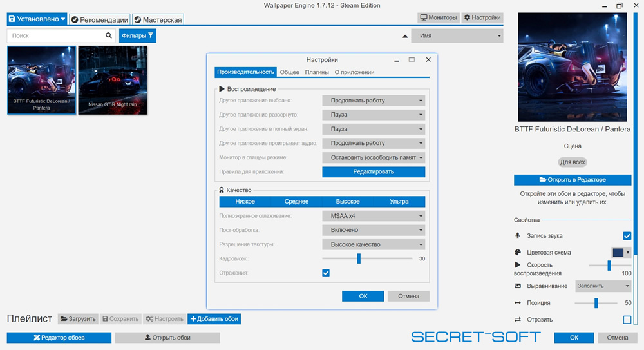
Task: Open the 'Монитор в спящем режиме' dropdown
Action: pos(374,157)
